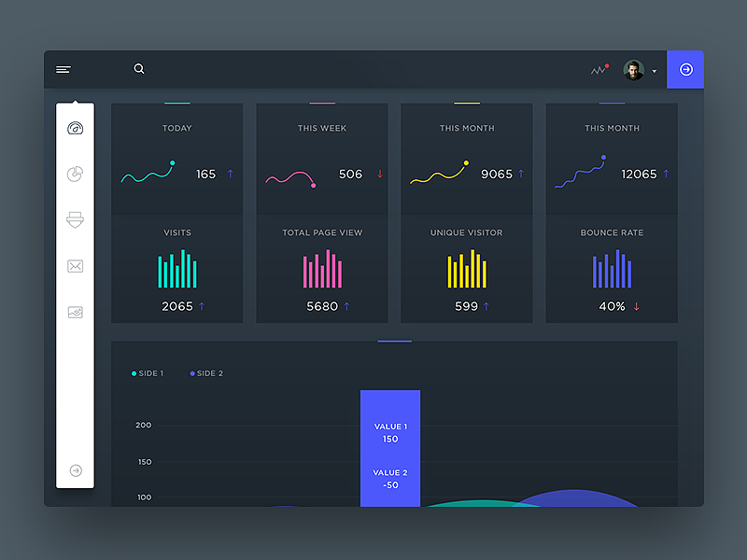This screenshot has height=560, width=747.
Task: Click the up arrow beside 165
Action: point(230,174)
